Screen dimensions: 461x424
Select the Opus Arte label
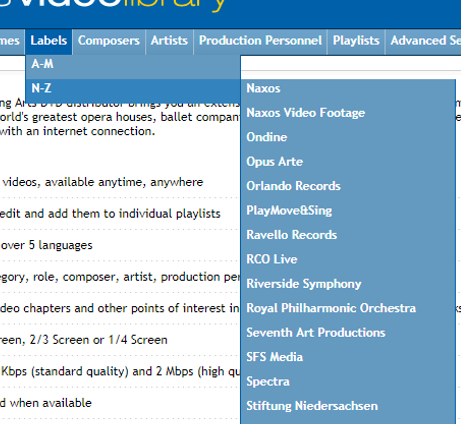[x=348, y=162]
